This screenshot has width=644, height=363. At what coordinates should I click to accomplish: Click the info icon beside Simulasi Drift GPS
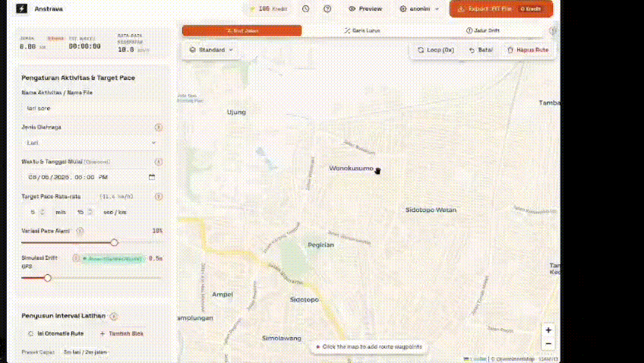[76, 258]
